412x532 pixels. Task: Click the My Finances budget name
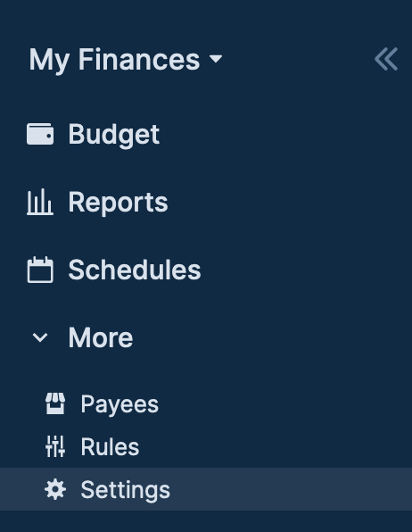pos(114,60)
